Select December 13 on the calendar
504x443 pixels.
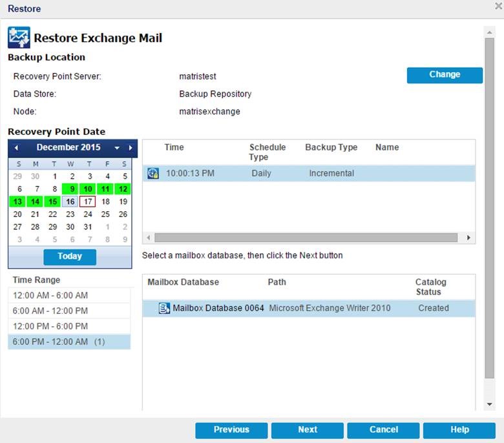[17, 201]
